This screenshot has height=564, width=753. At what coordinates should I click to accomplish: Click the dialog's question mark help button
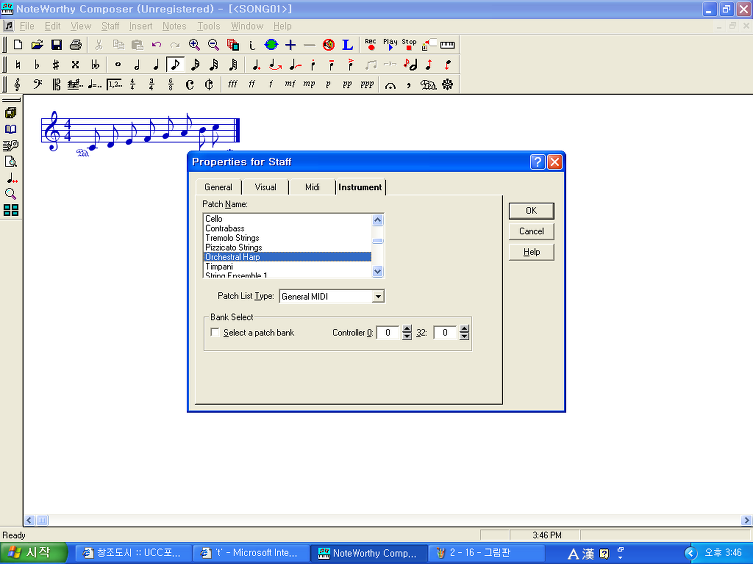[x=537, y=162]
